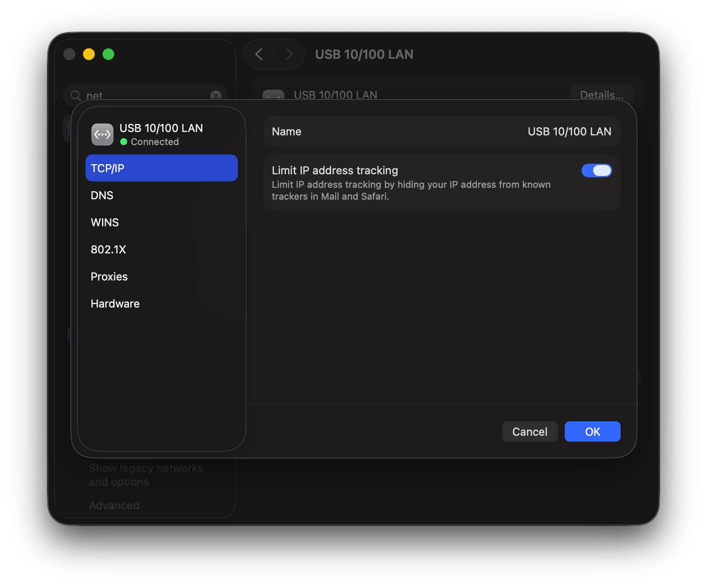Click the forward navigation chevron
Image resolution: width=707 pixels, height=588 pixels.
coord(289,54)
